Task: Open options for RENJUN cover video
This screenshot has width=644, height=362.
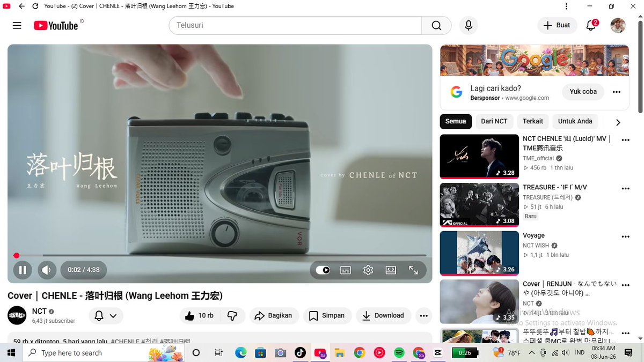Action: click(625, 285)
